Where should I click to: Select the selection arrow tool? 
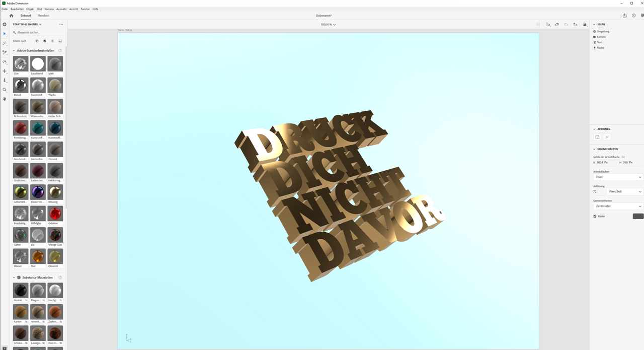[x=5, y=34]
